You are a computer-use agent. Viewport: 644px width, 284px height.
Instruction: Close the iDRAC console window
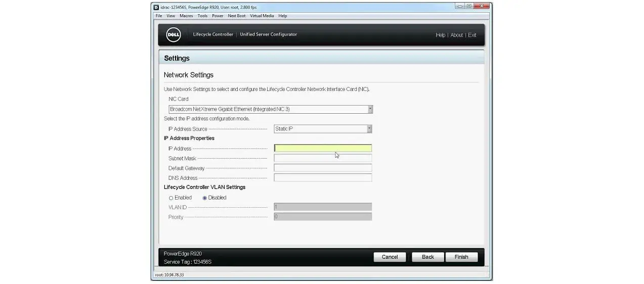click(483, 6)
